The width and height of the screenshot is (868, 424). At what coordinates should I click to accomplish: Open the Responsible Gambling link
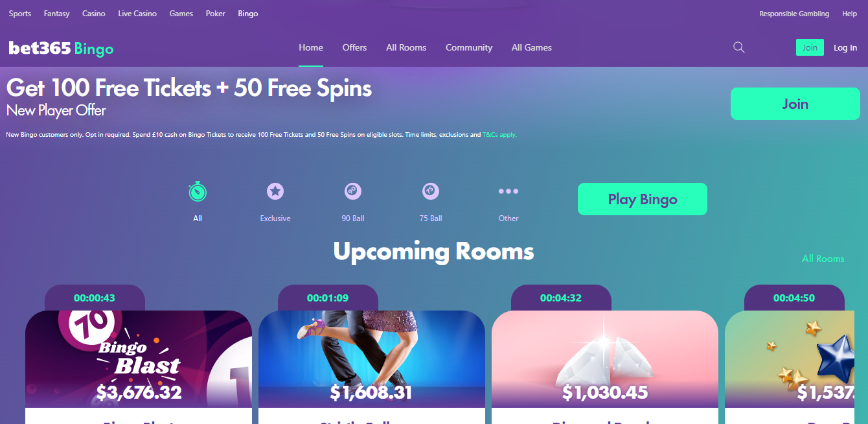[794, 14]
